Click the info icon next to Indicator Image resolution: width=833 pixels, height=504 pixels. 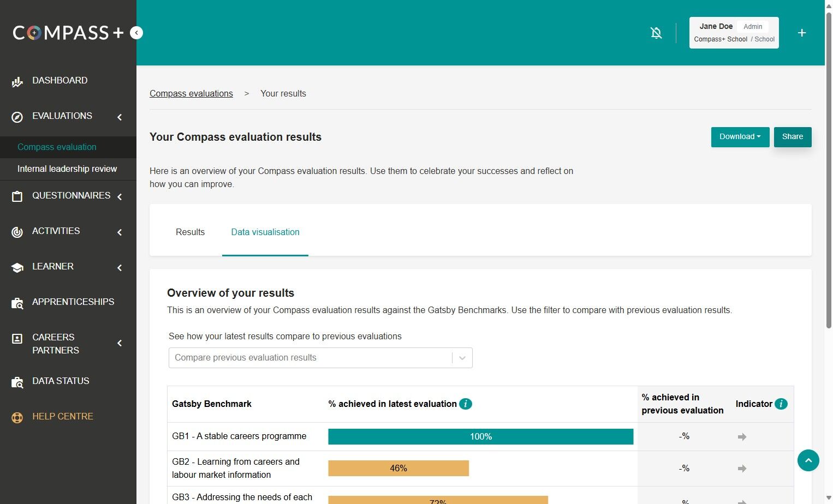pos(781,404)
